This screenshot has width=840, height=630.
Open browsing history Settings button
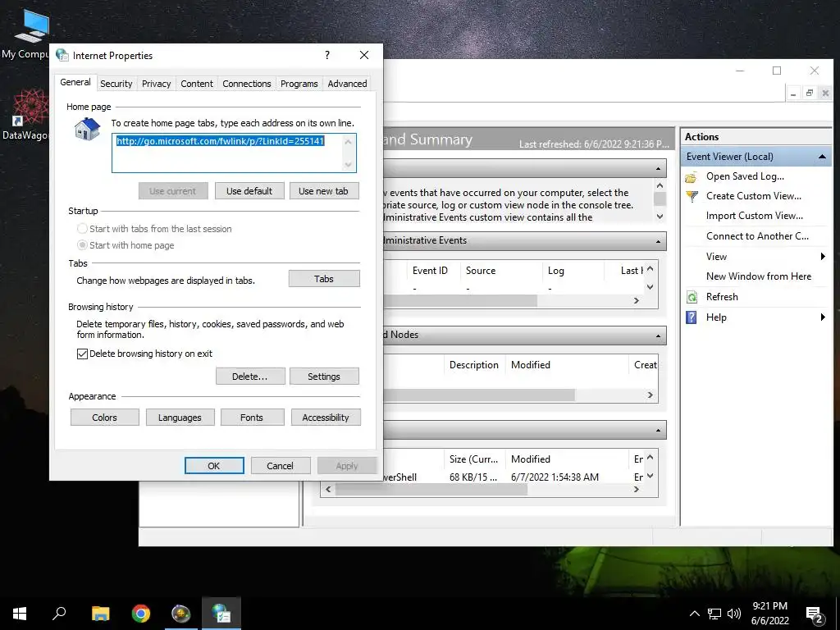(324, 377)
